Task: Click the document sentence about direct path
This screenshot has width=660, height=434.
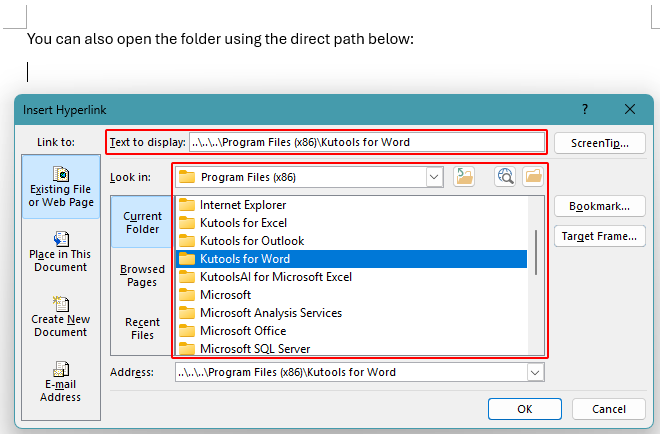Action: [x=221, y=39]
